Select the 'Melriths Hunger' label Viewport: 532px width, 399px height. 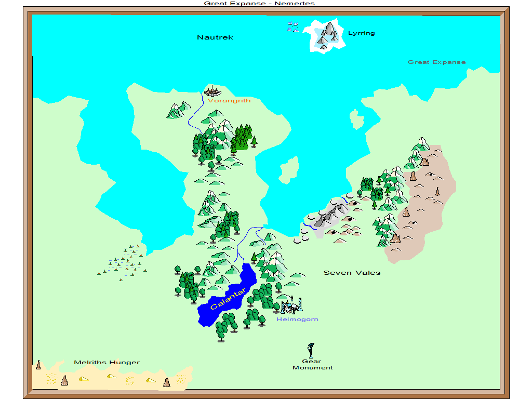click(107, 362)
